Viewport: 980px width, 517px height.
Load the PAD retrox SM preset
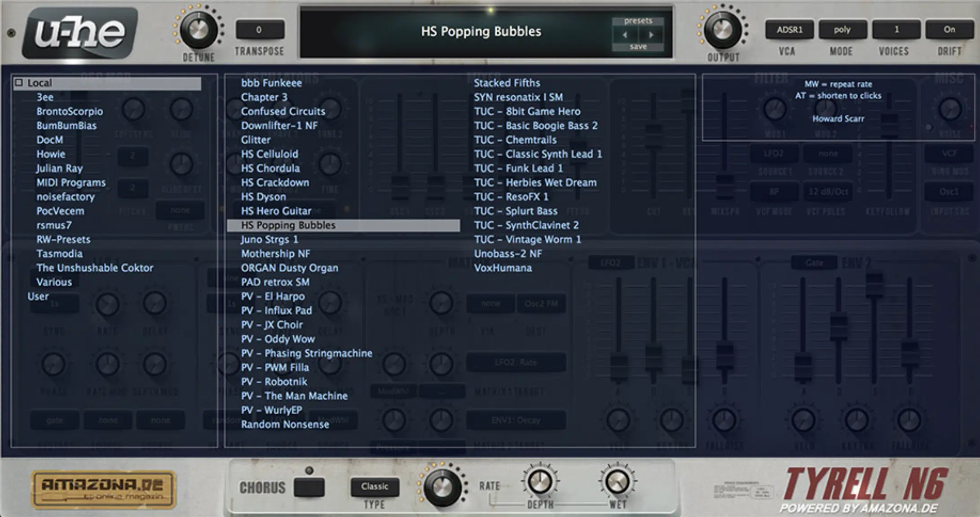[x=275, y=282]
